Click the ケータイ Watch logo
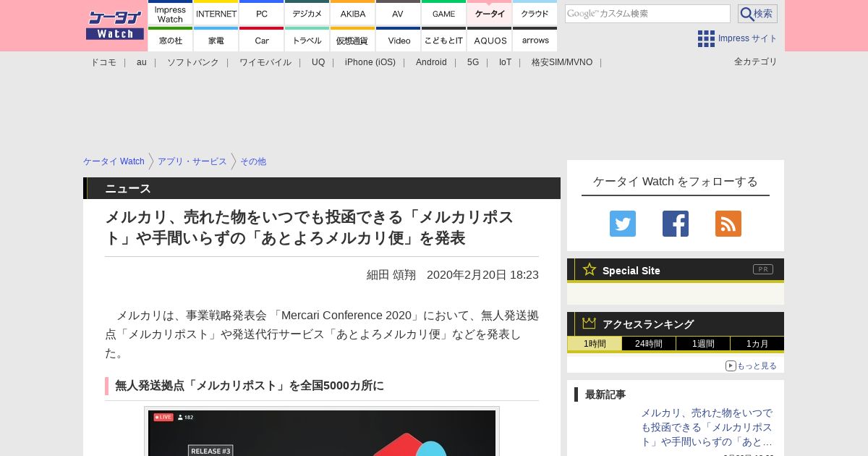The height and width of the screenshot is (456, 868). (115, 25)
